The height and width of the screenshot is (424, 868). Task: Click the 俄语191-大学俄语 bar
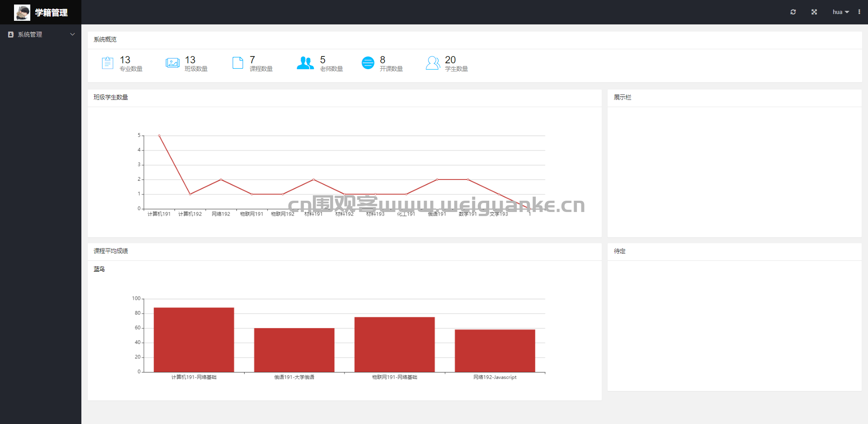click(294, 350)
